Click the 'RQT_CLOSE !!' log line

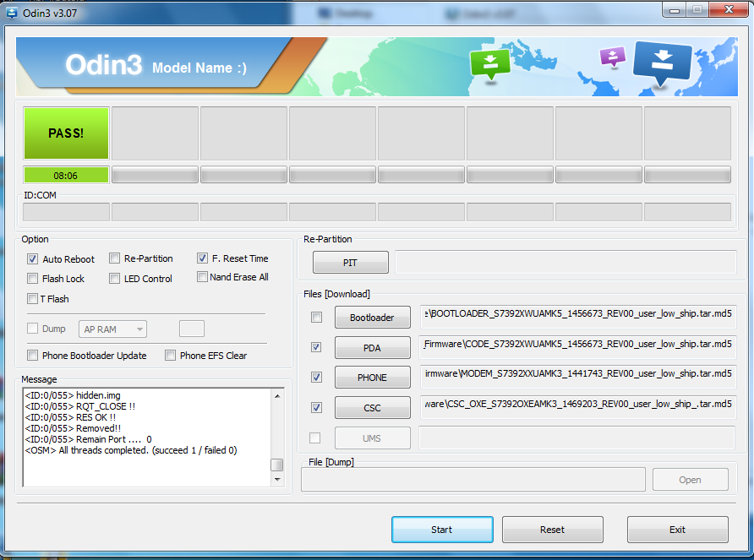pyautogui.click(x=79, y=406)
